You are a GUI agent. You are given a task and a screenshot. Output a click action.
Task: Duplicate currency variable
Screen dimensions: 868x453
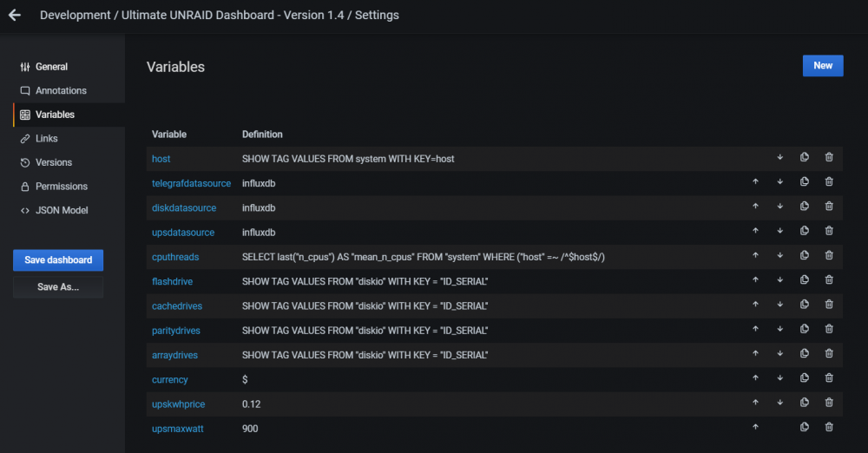pos(805,377)
